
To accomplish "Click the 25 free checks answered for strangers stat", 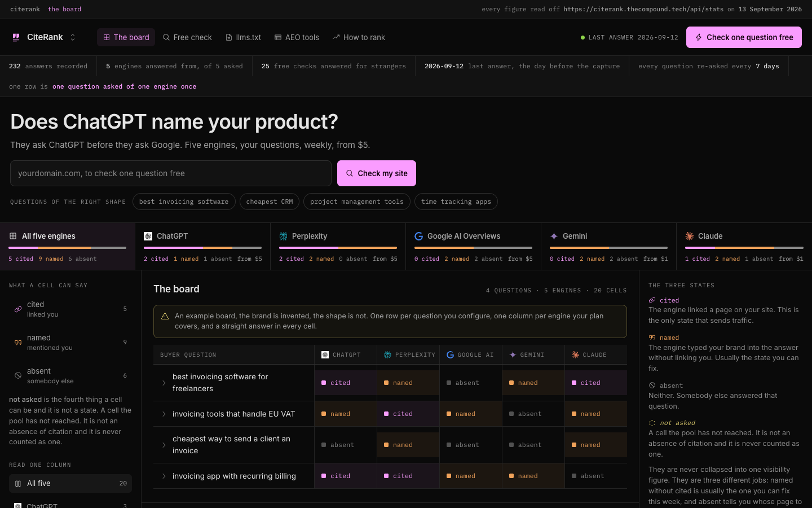I will (334, 66).
